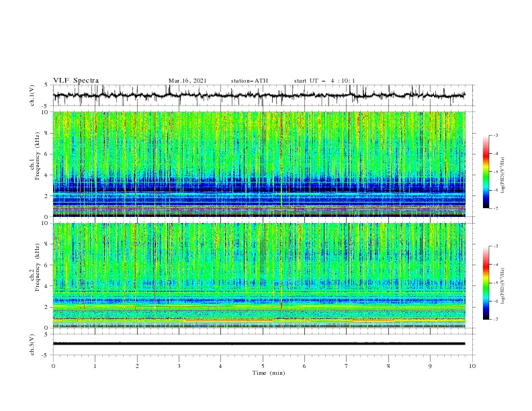Click the ch.1 spectrogram panel
The width and height of the screenshot is (532, 411).
259,164
